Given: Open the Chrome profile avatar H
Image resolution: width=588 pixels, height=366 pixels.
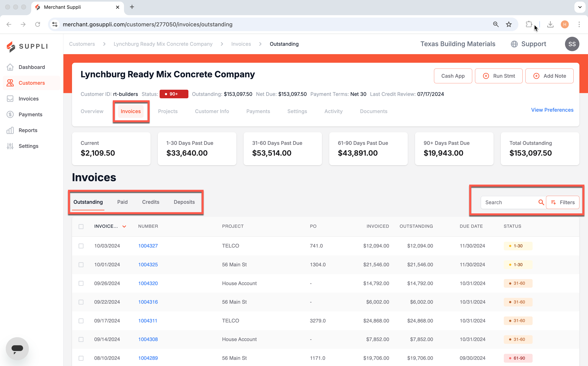Looking at the screenshot, I should coord(564,24).
